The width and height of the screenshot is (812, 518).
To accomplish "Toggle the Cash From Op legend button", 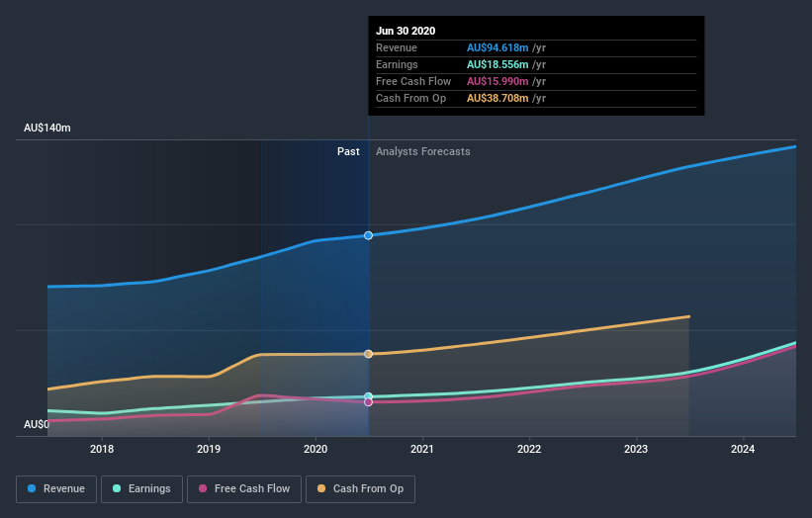I will [x=360, y=489].
